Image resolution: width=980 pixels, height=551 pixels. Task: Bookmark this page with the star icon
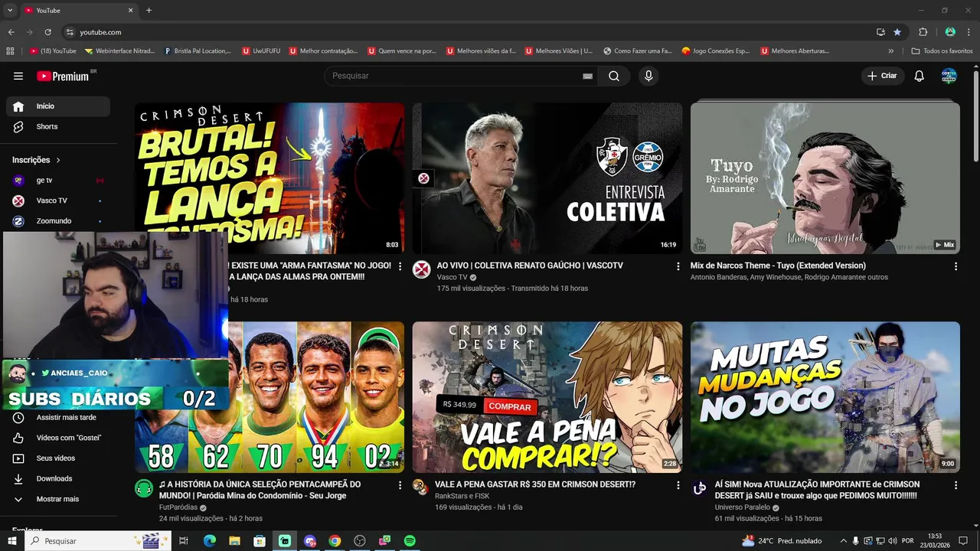pos(897,32)
